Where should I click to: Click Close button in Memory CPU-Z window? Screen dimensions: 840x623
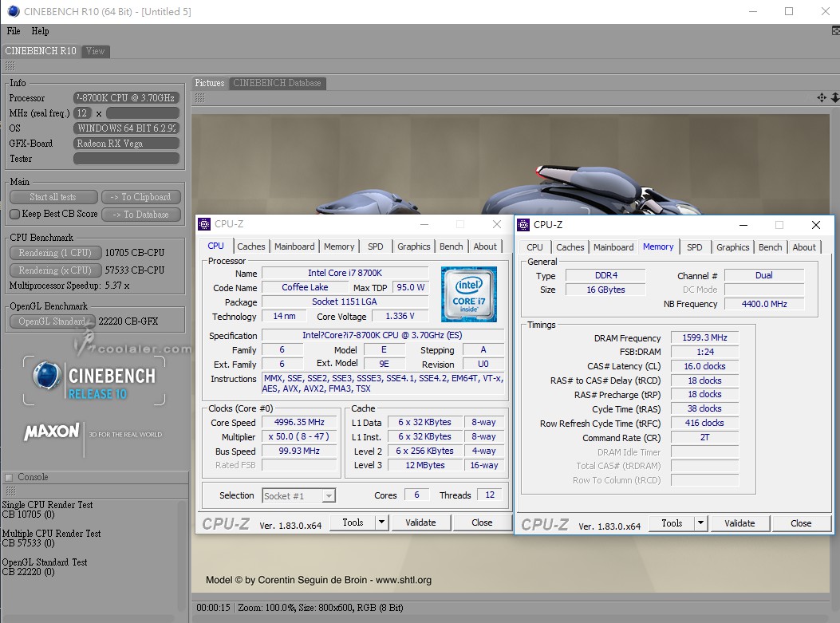click(801, 523)
